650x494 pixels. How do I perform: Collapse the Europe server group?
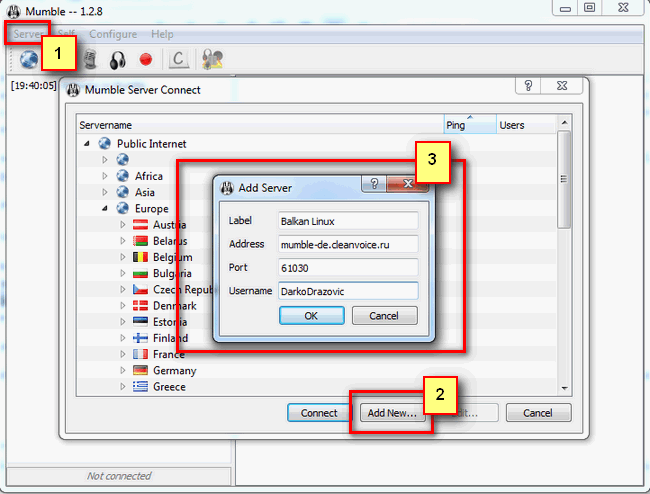tap(104, 208)
